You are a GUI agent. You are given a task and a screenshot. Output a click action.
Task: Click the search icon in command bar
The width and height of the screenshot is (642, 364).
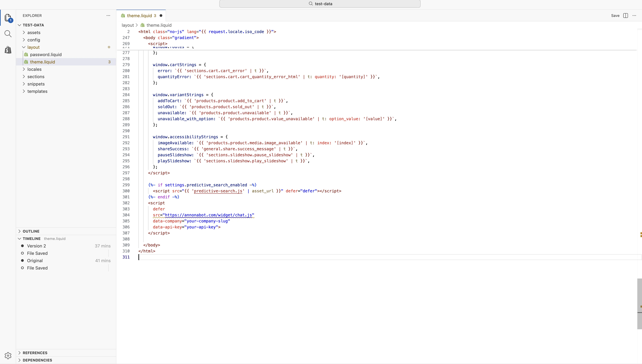pyautogui.click(x=311, y=4)
